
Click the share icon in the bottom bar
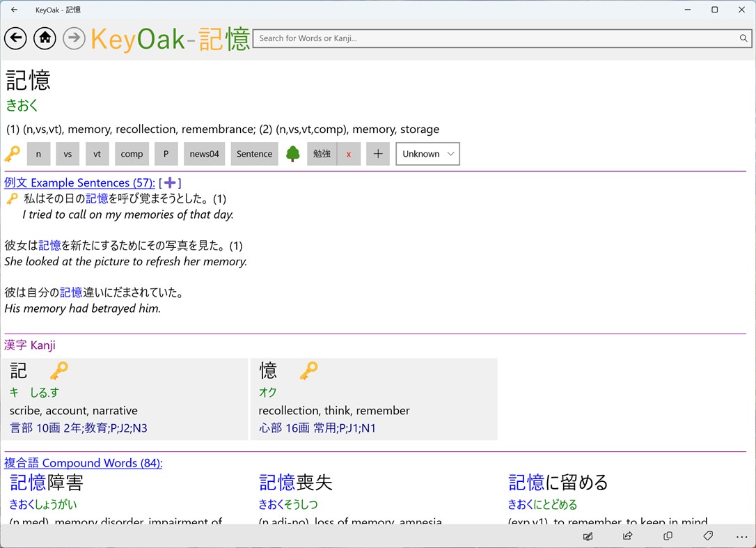[627, 536]
